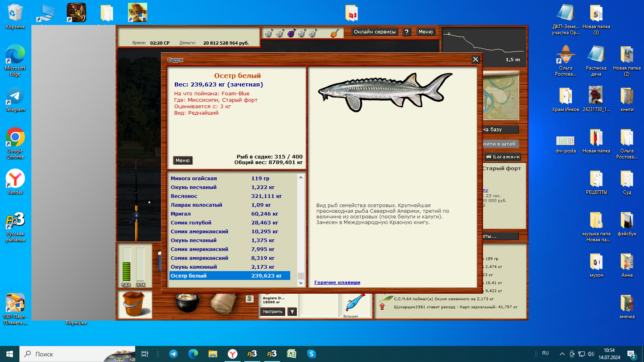This screenshot has width=644, height=362.
Task: Open Telegram desktop shortcut
Action: click(x=15, y=100)
